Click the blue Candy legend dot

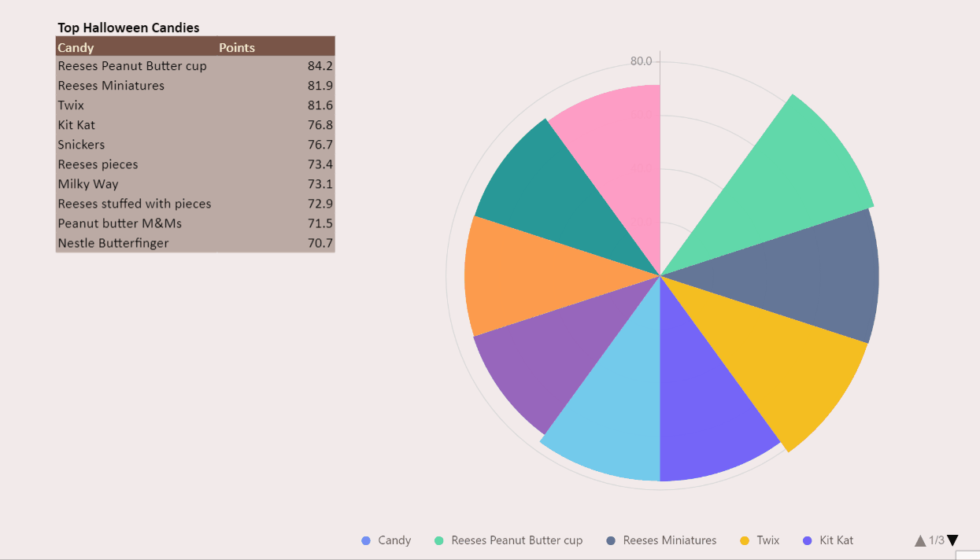tap(365, 540)
